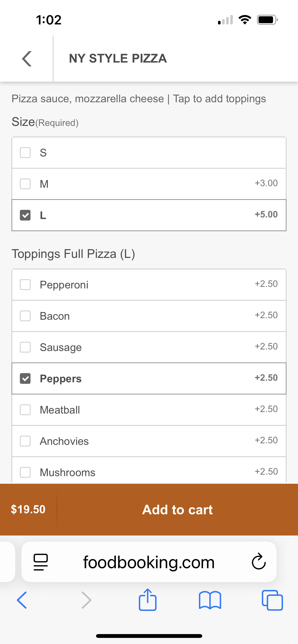Add Mushrooms to the pizza

point(25,472)
